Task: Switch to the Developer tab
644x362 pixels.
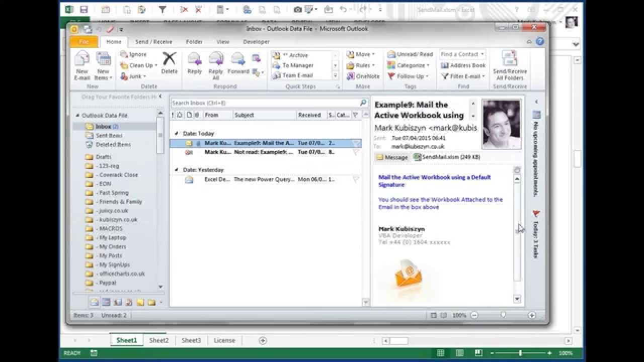Action: point(256,42)
